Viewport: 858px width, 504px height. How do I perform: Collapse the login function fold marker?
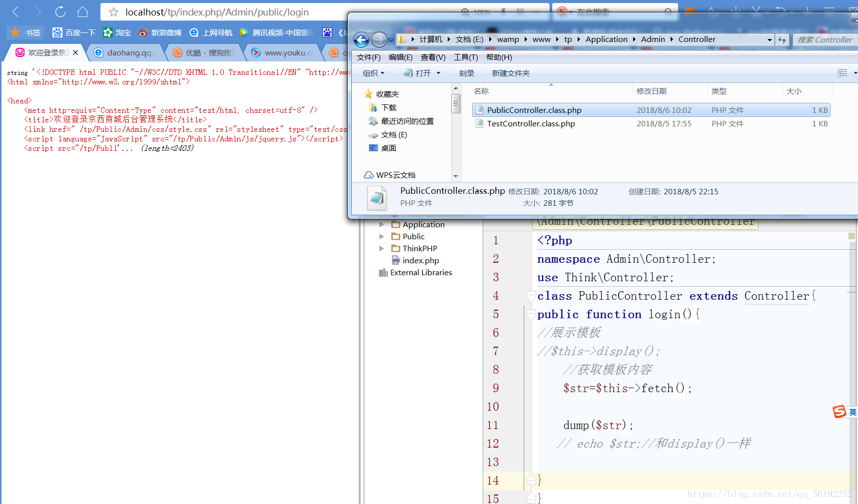pos(531,314)
